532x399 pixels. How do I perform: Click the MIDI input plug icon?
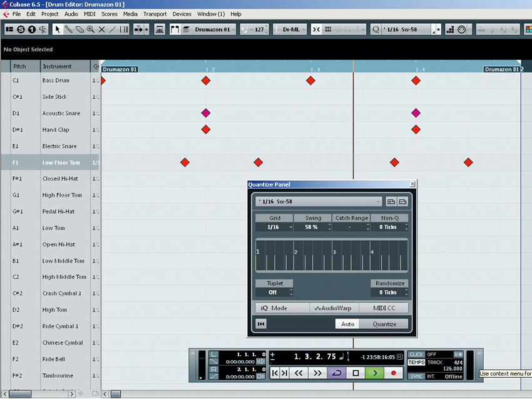click(x=461, y=29)
